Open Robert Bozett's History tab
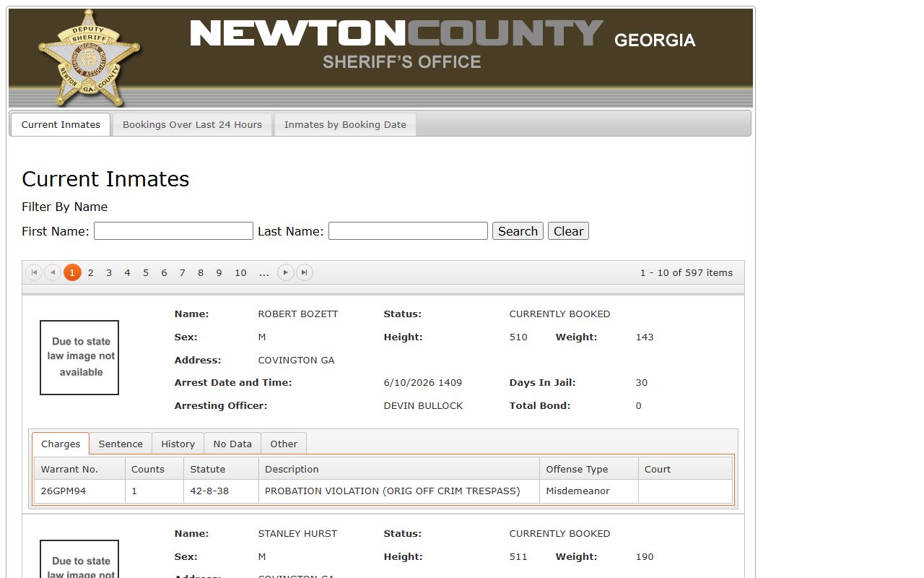This screenshot has height=578, width=924. (x=178, y=444)
